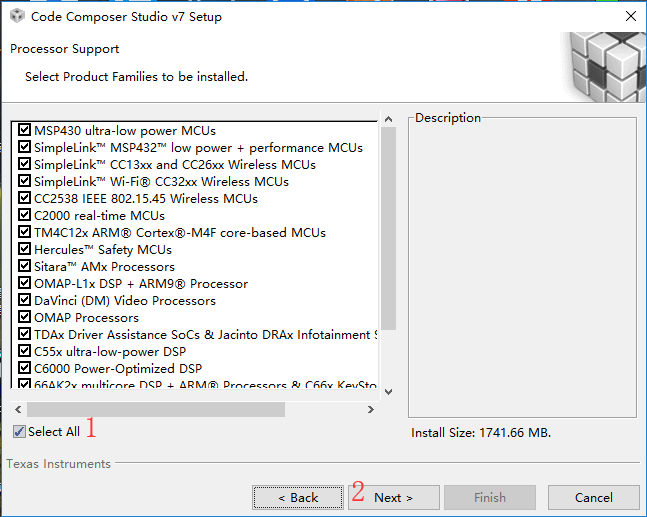Viewport: 647px width, 517px height.
Task: Toggle SimpleLink MSP432 low power checkbox
Action: (24, 146)
